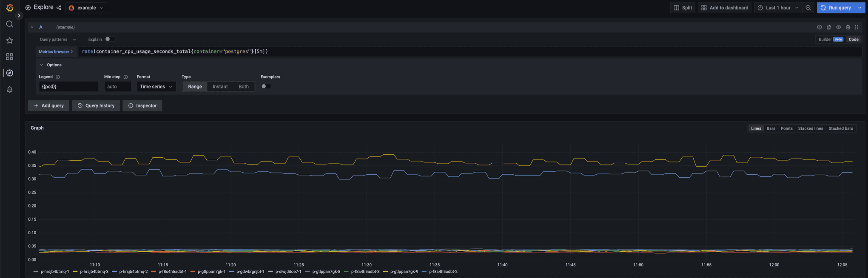Zoom out time range with magnifier icon
The image size is (868, 278).
pyautogui.click(x=808, y=8)
